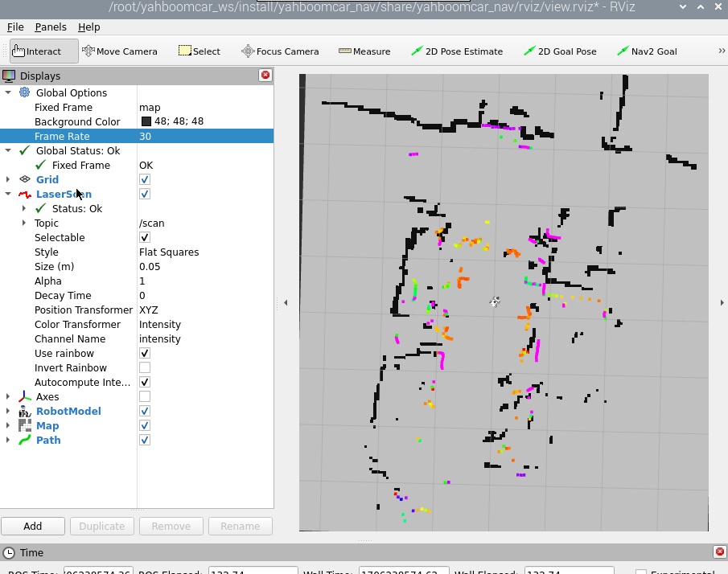The image size is (728, 574).
Task: Click the LaserScan Status Ok checkmark
Action: tap(41, 208)
